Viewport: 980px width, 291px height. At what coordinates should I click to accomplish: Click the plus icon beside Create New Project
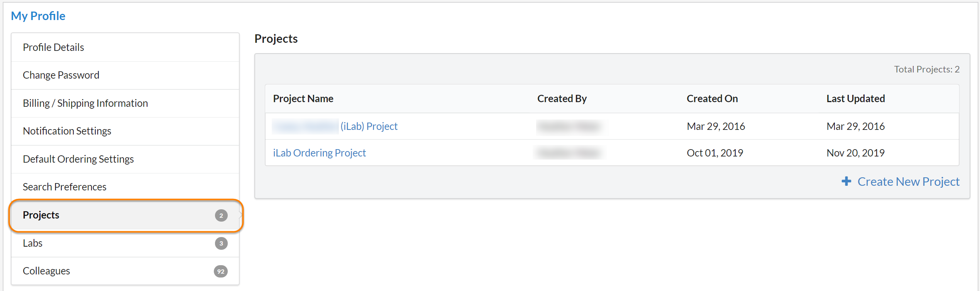pyautogui.click(x=846, y=181)
